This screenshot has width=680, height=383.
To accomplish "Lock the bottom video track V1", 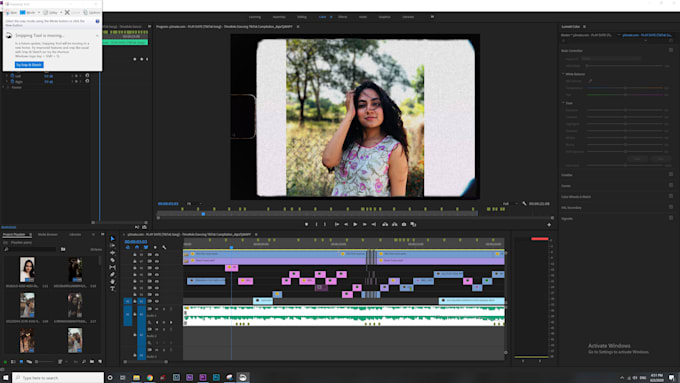I will [x=135, y=301].
